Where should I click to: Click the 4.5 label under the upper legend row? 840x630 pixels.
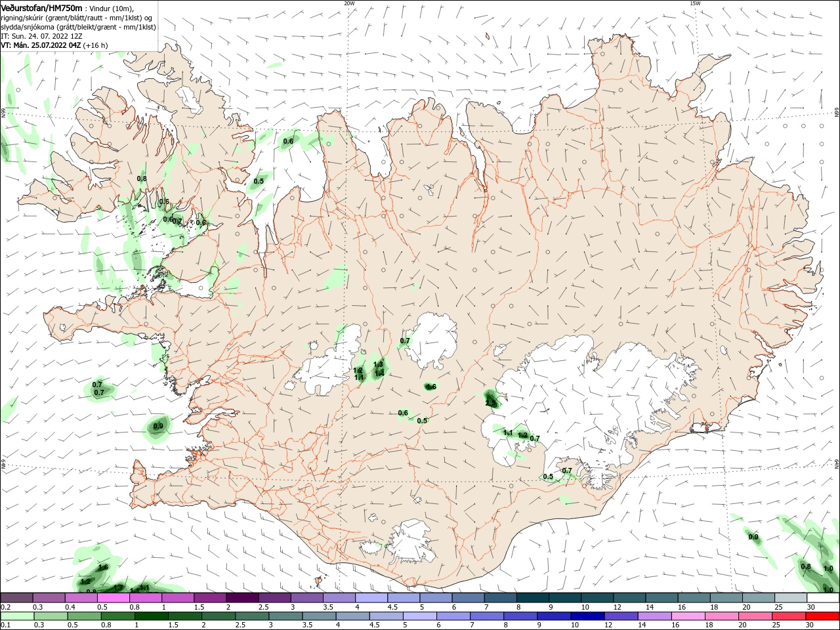point(394,607)
